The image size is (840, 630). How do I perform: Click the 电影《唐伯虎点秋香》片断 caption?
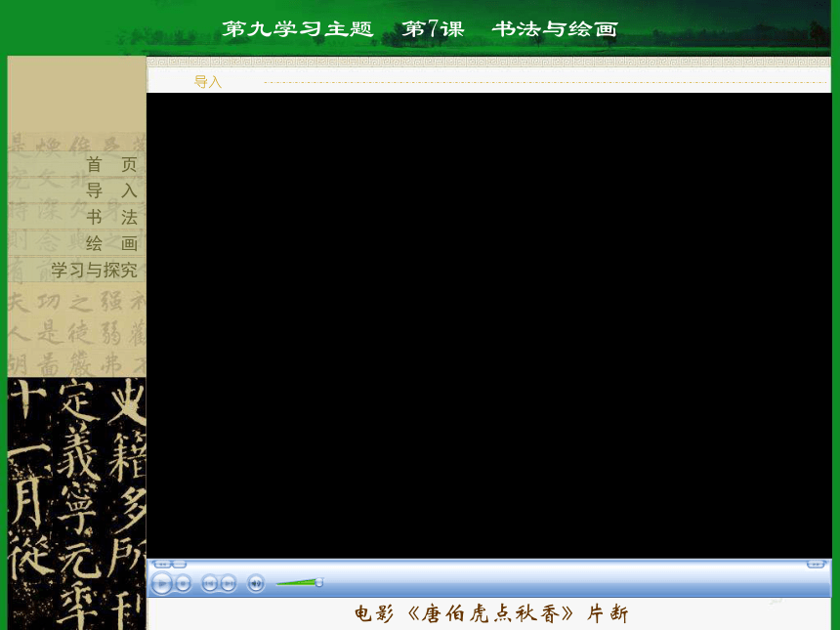click(490, 613)
